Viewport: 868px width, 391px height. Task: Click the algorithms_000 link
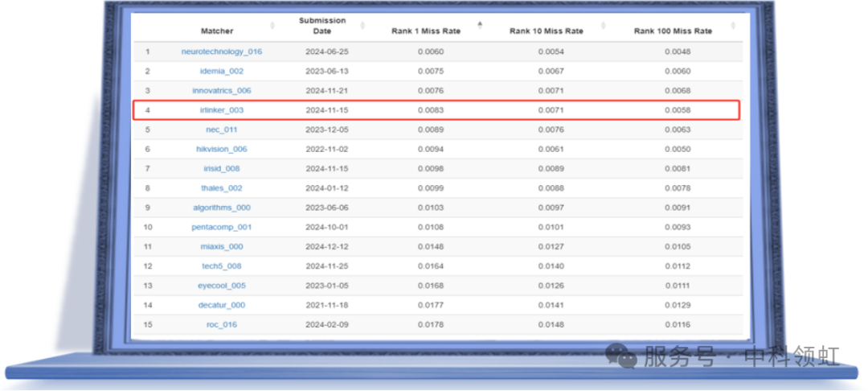pyautogui.click(x=222, y=208)
